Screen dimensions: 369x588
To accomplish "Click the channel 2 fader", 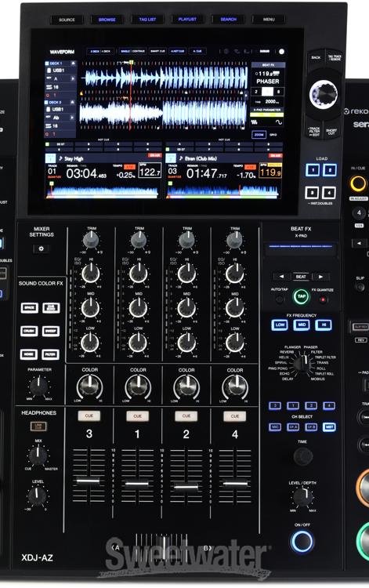I will (186, 487).
